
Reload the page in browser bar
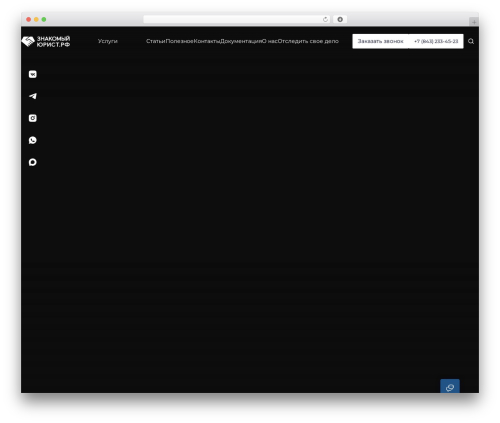click(x=325, y=19)
